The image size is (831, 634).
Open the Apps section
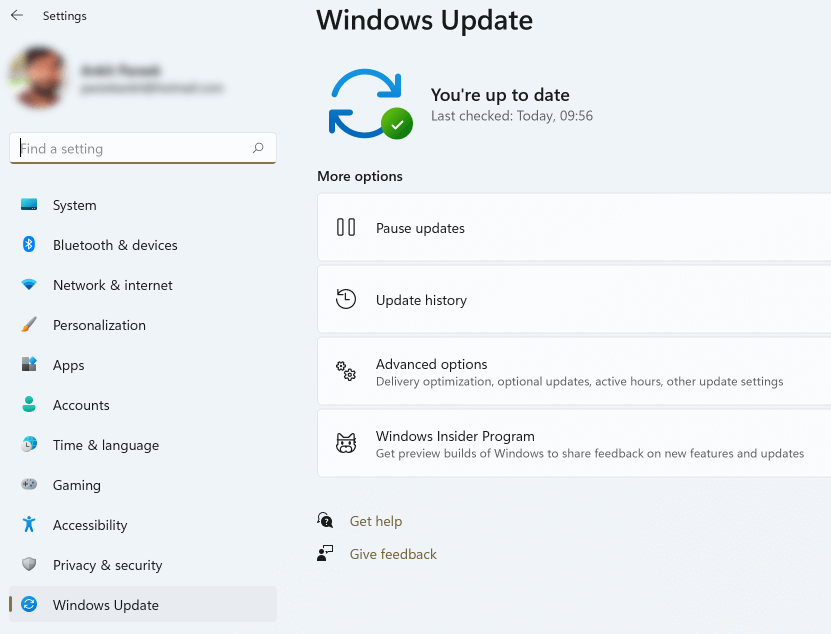click(68, 365)
